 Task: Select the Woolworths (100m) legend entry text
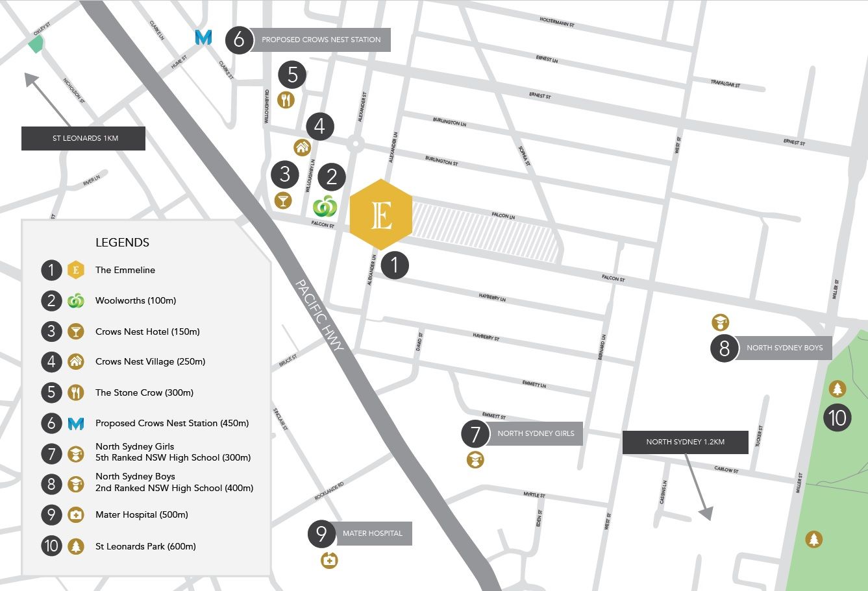tap(136, 300)
